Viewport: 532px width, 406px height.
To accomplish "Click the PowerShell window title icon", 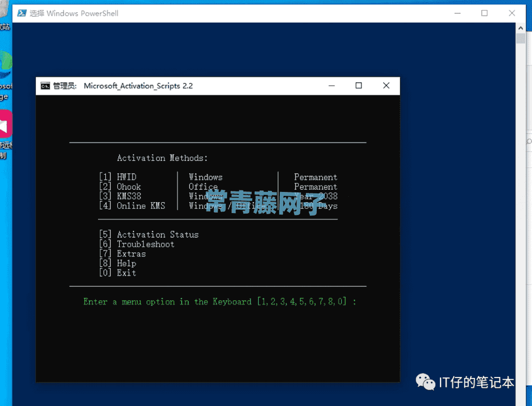I will click(22, 13).
